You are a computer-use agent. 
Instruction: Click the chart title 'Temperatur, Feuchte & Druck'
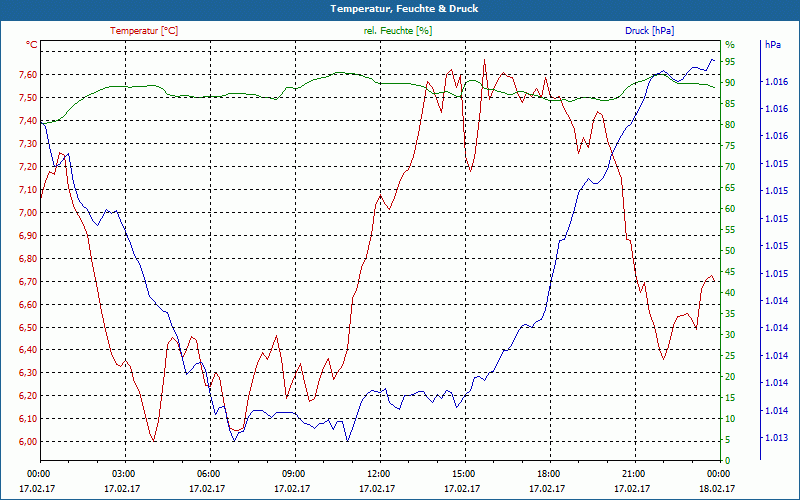tap(404, 9)
